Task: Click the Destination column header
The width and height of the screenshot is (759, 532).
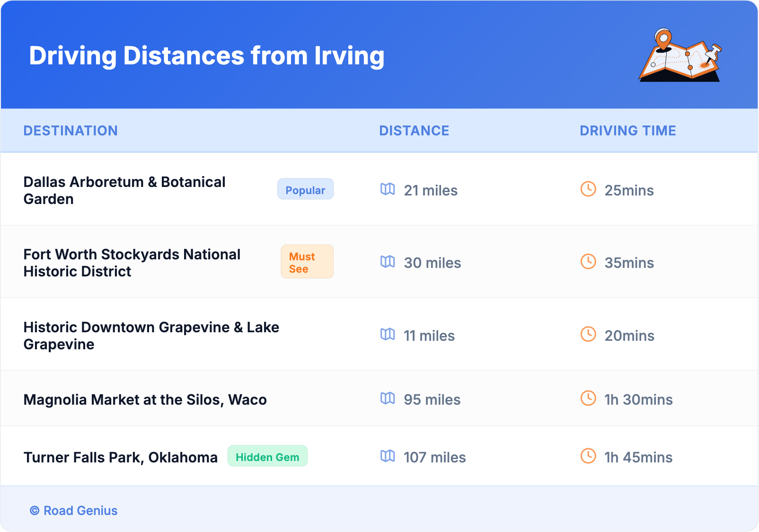Action: point(71,131)
